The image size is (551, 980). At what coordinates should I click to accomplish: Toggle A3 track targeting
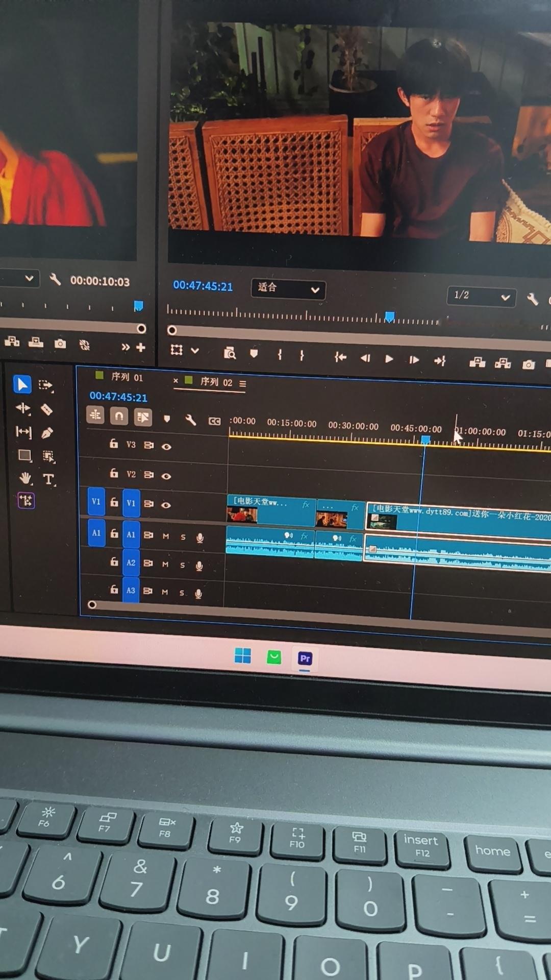131,590
